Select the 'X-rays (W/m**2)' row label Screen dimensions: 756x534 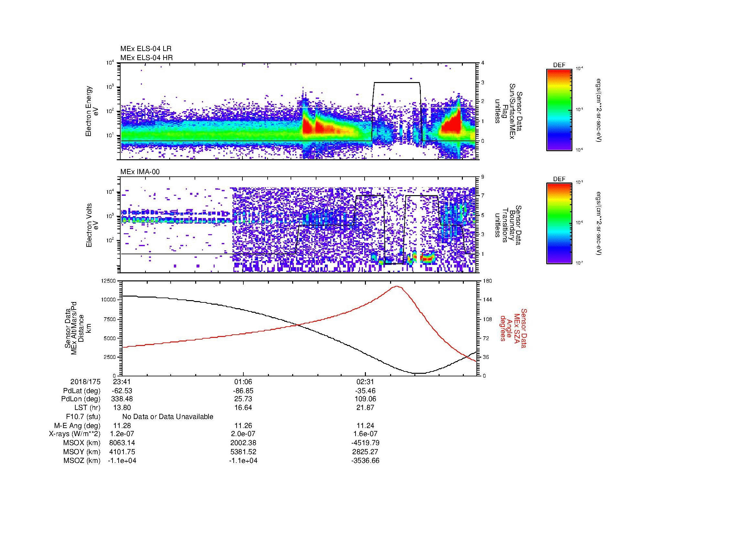[75, 434]
